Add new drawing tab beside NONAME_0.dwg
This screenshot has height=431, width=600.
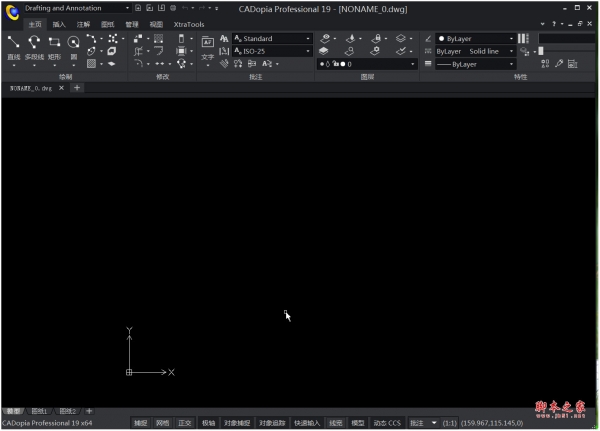(x=77, y=88)
